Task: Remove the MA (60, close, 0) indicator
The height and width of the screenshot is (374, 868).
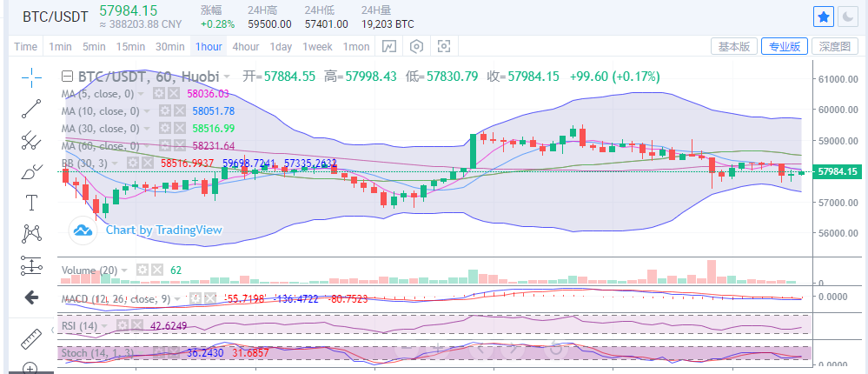Action: pyautogui.click(x=179, y=146)
